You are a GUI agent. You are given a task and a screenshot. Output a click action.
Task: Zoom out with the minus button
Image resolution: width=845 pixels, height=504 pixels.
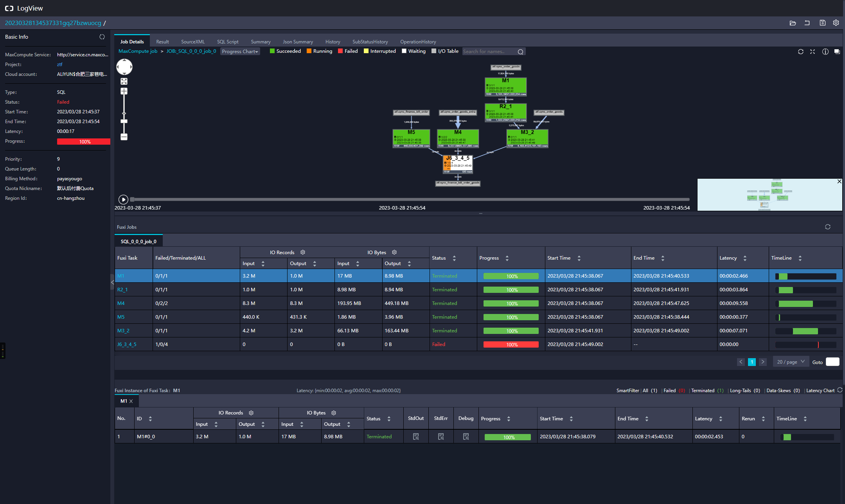coord(124,137)
